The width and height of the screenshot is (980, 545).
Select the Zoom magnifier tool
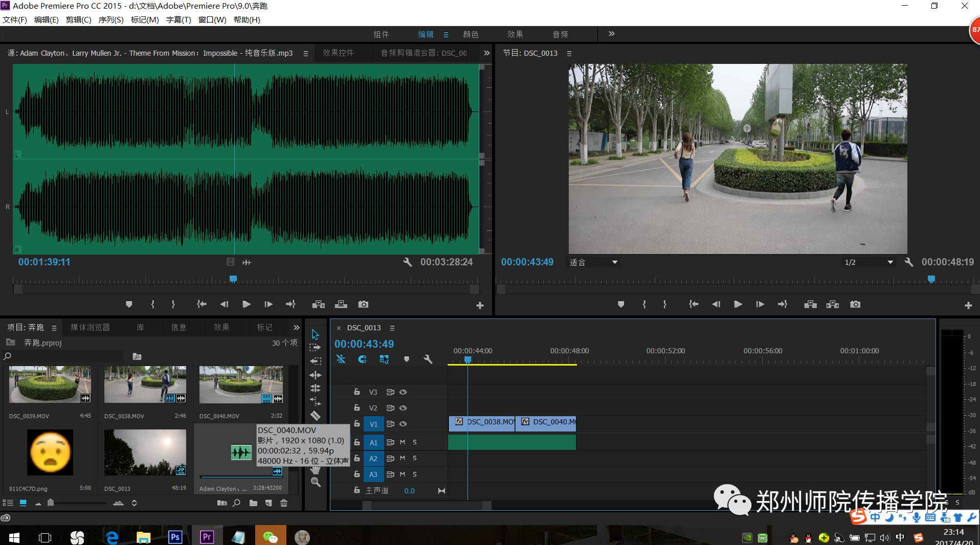pos(316,482)
